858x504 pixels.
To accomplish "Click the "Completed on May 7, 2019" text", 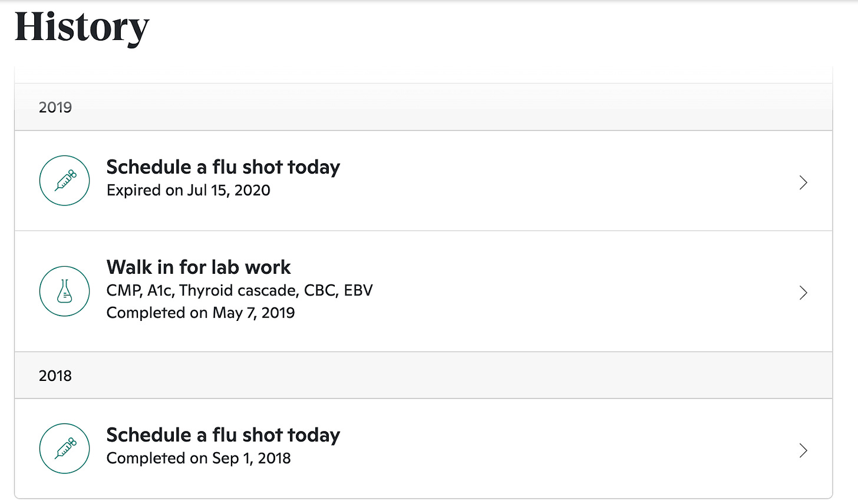I will click(x=200, y=313).
